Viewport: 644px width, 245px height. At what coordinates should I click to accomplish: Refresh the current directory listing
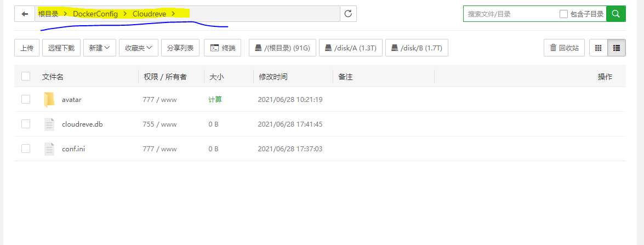click(x=348, y=14)
